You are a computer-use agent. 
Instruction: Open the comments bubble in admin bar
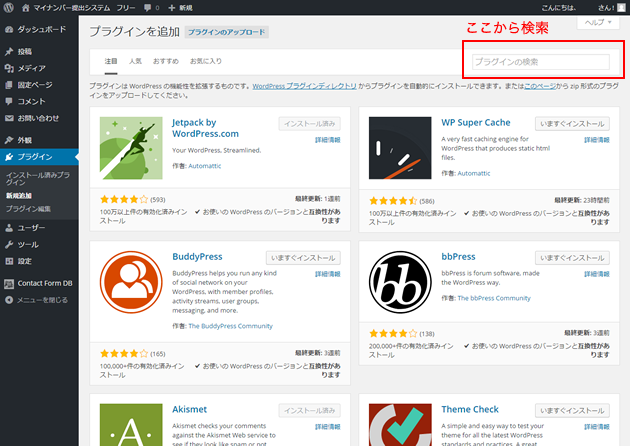coord(147,8)
